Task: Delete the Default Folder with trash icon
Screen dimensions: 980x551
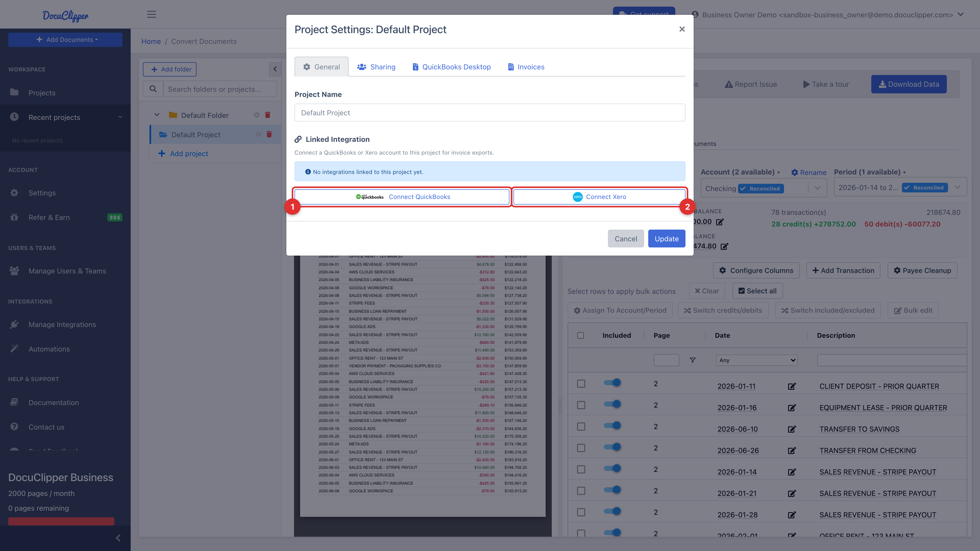Action: (x=267, y=115)
